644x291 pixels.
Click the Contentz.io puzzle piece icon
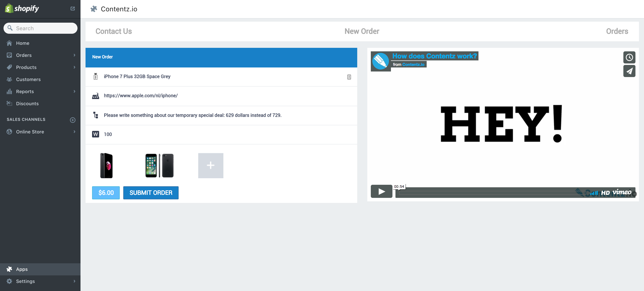[x=94, y=9]
